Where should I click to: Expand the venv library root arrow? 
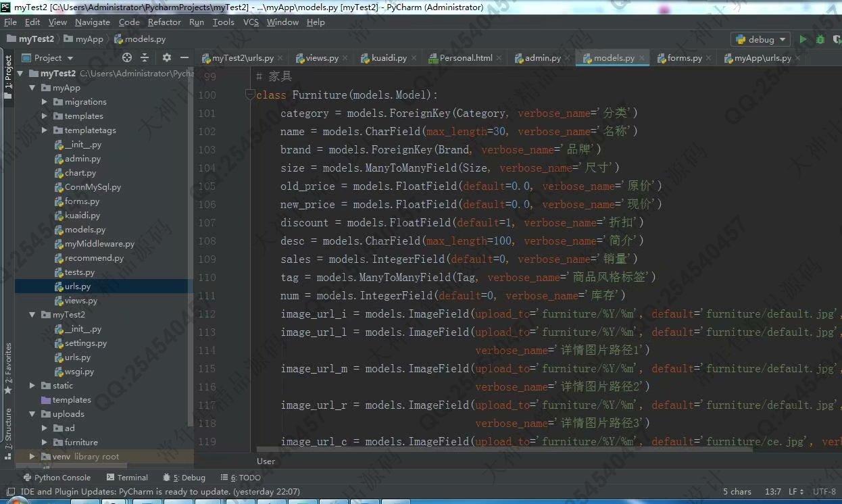tap(32, 457)
